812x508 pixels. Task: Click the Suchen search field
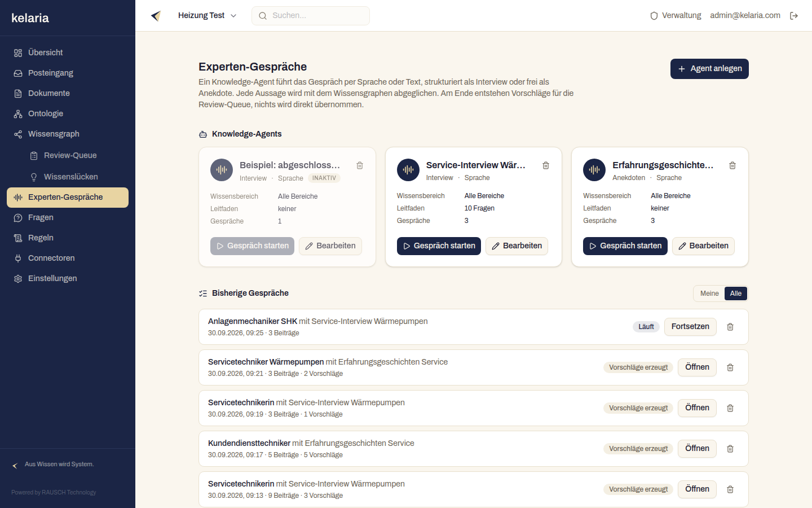click(311, 16)
